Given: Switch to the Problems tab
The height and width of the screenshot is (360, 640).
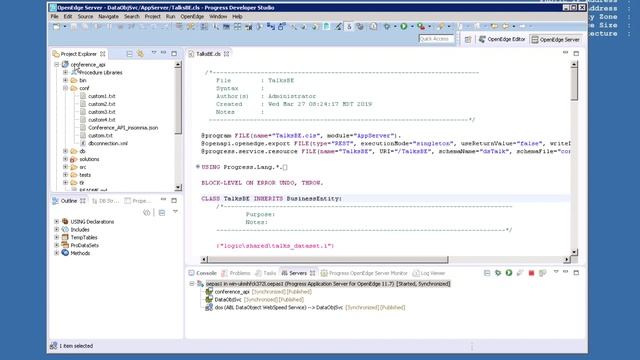Looking at the screenshot, I should (x=236, y=273).
